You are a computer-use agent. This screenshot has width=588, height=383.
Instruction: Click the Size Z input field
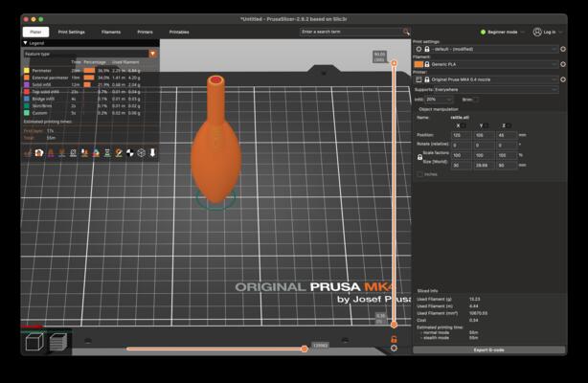507,165
